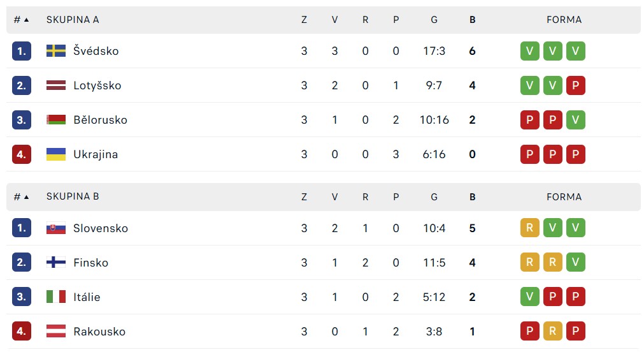Image resolution: width=644 pixels, height=352 pixels.
Task: Click the Italy flag icon
Action: coord(56,297)
